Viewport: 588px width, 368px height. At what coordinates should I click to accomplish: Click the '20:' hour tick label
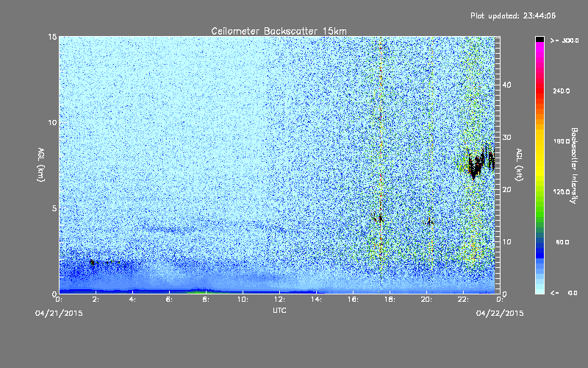click(x=426, y=300)
